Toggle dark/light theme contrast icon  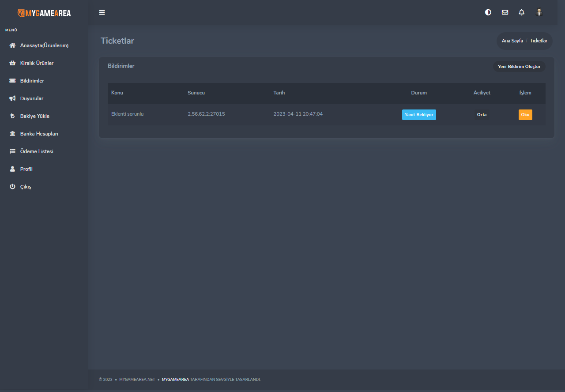tap(488, 12)
